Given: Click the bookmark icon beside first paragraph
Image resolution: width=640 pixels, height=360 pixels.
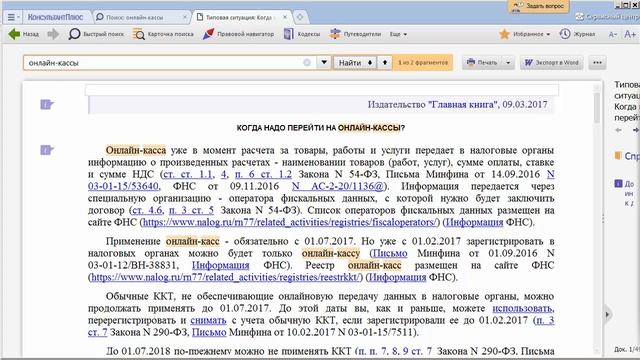Looking at the screenshot, I should 47,150.
